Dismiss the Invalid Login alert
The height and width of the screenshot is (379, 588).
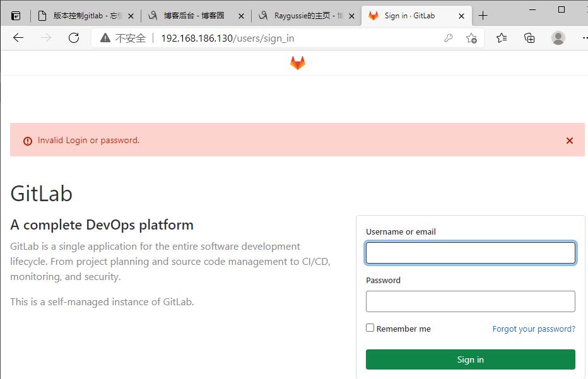point(569,141)
